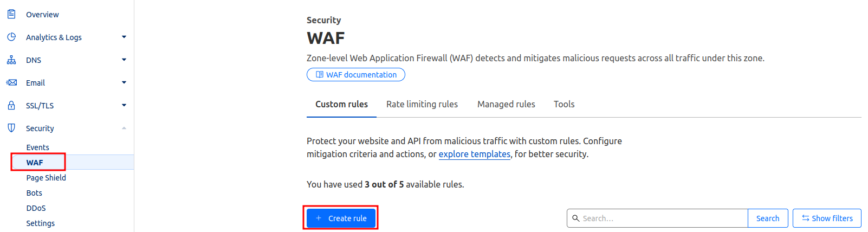The image size is (868, 232).
Task: Select the Email sidebar item
Action: pyautogui.click(x=35, y=83)
